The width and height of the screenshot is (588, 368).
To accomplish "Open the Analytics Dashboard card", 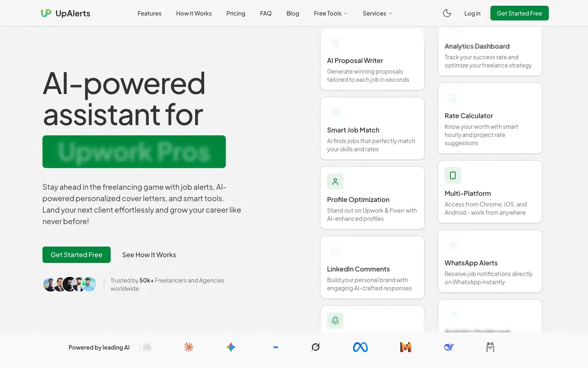I will click(490, 51).
